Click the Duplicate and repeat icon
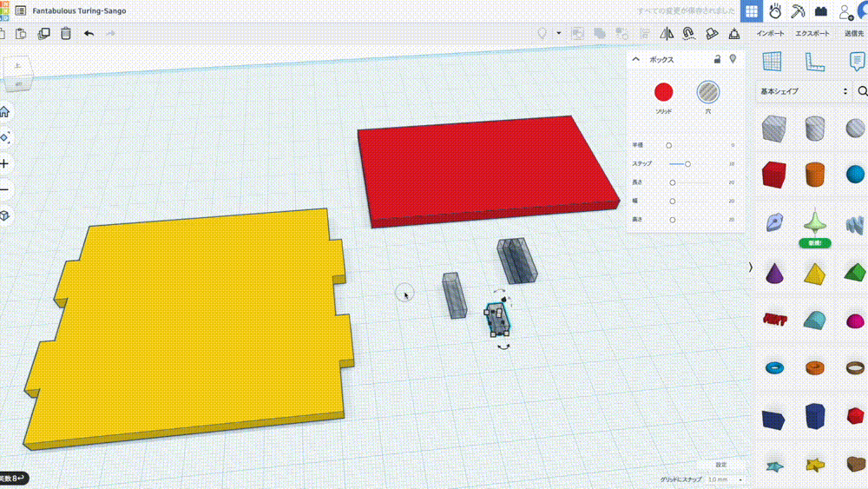The height and width of the screenshot is (489, 868). (44, 34)
